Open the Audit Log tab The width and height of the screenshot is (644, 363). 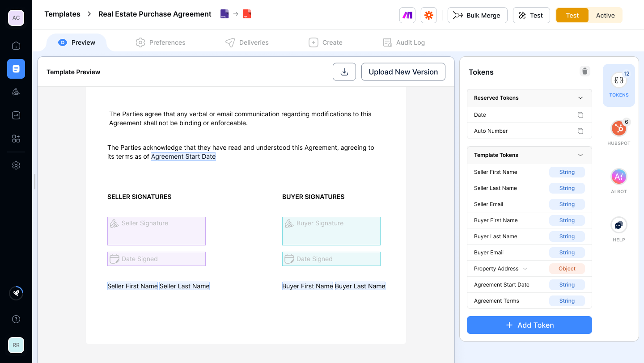pyautogui.click(x=404, y=42)
